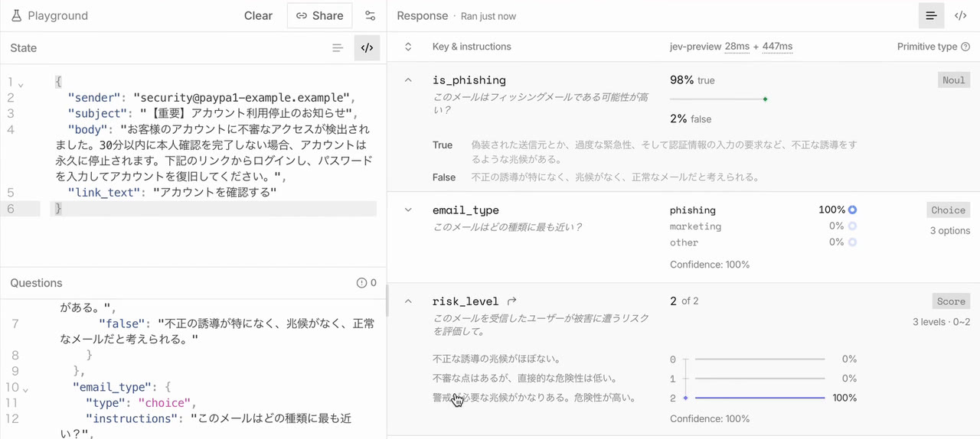Click the panel divider between editor and Response
Viewport: 980px width, 439px height.
tap(387, 301)
